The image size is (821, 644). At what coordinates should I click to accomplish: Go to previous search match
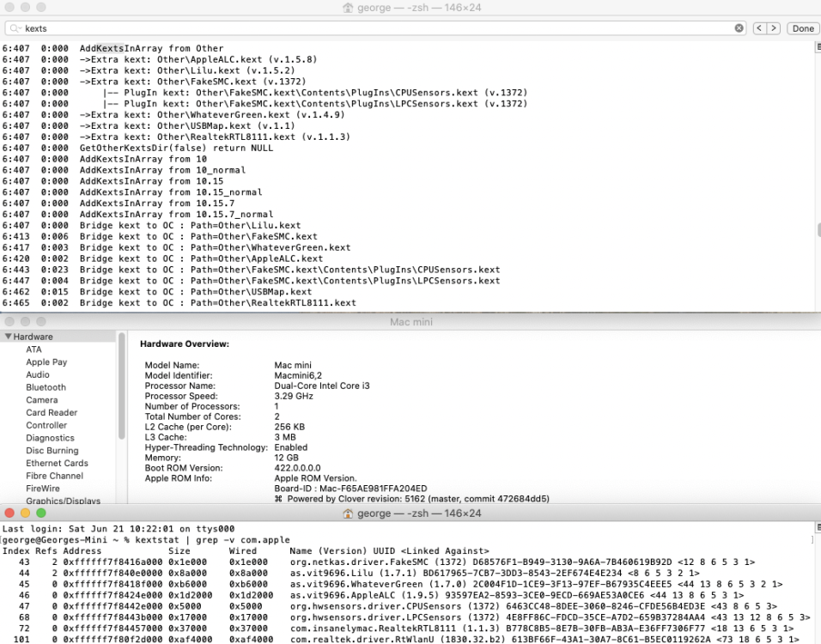(759, 28)
